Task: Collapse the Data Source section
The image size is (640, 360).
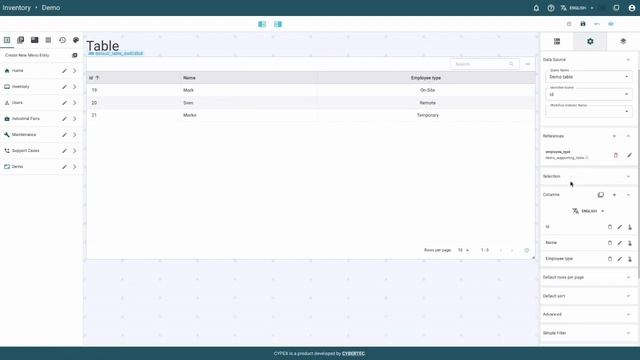Action: point(628,60)
